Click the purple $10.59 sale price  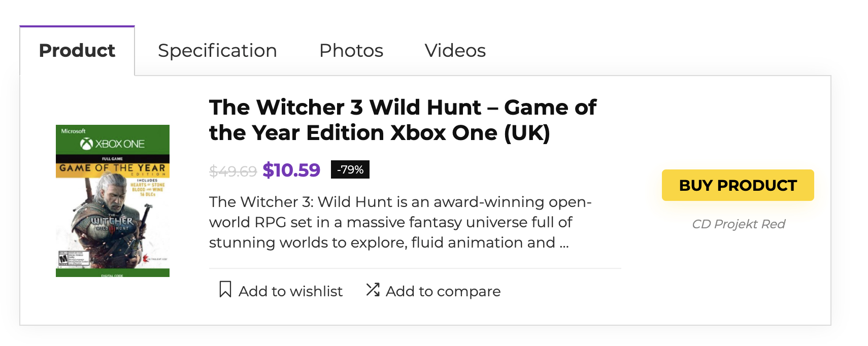click(291, 170)
